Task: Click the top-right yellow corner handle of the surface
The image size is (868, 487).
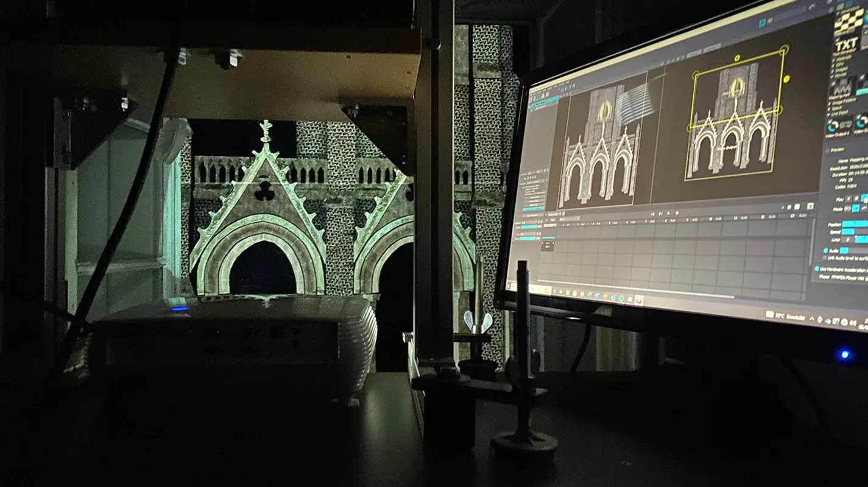Action: [x=784, y=49]
